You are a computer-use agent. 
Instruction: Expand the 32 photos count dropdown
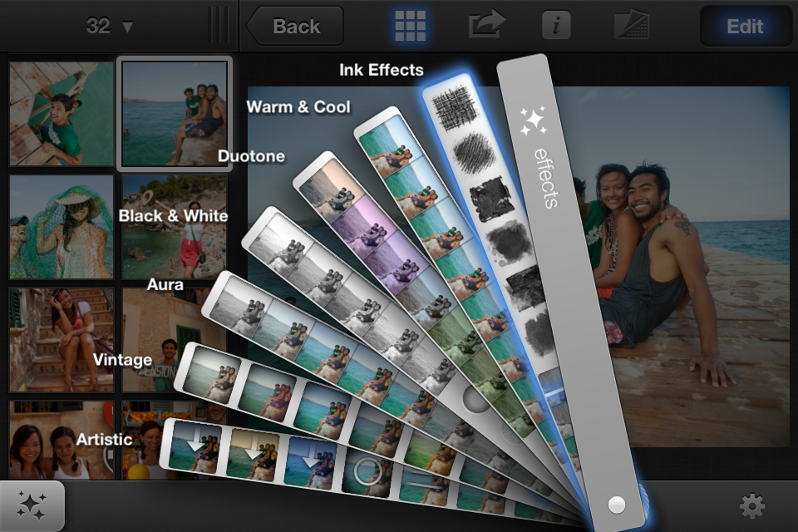click(x=109, y=26)
